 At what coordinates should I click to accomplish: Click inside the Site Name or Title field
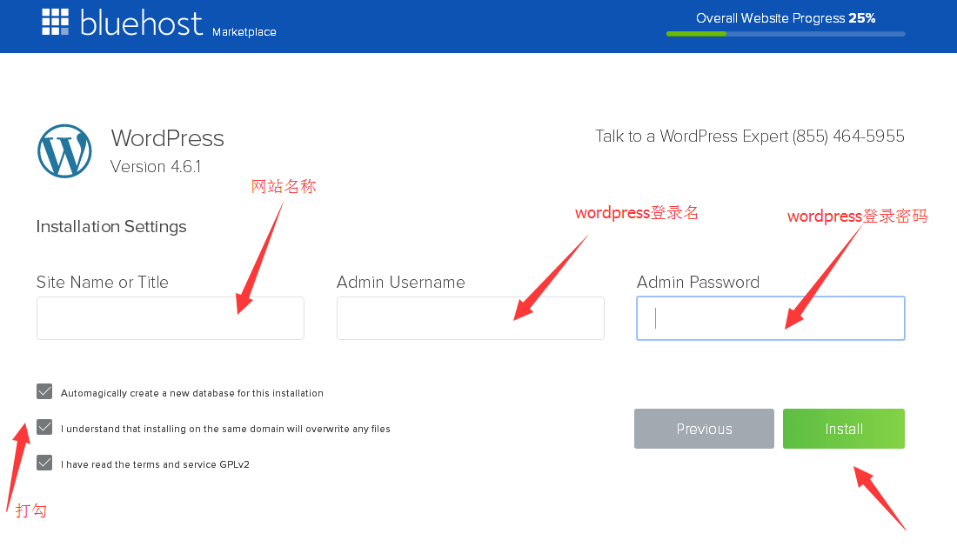tap(170, 318)
